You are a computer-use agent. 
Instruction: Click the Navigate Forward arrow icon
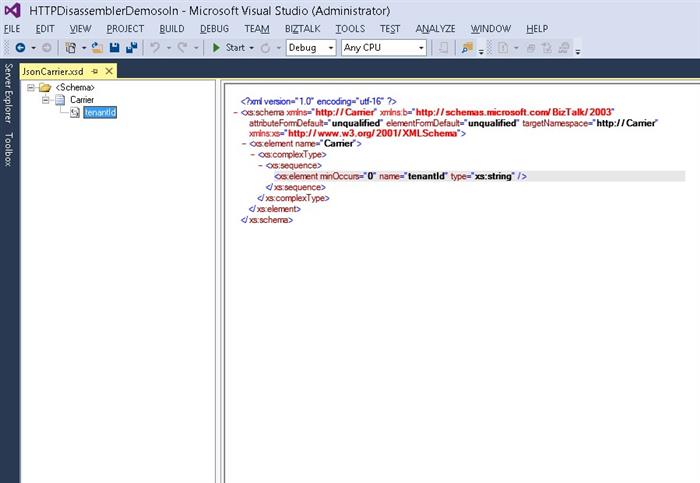(x=46, y=47)
